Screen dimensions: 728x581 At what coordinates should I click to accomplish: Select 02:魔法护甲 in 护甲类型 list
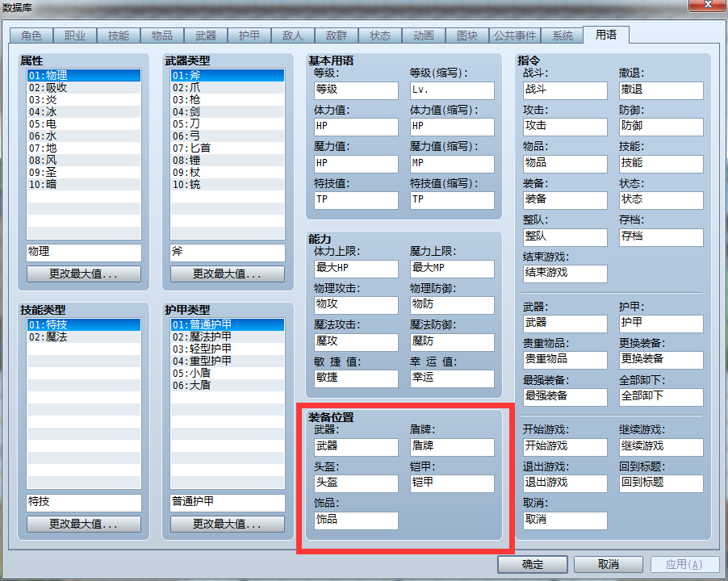[228, 337]
